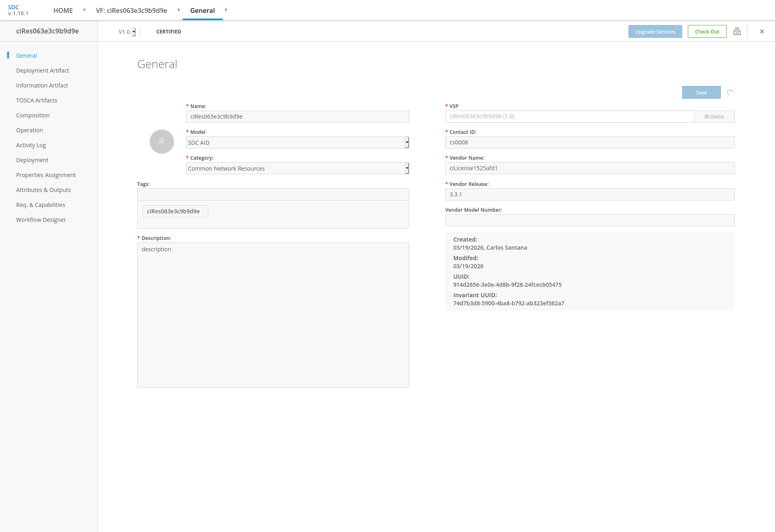Click the revert arrow icon beside Save

click(x=730, y=92)
